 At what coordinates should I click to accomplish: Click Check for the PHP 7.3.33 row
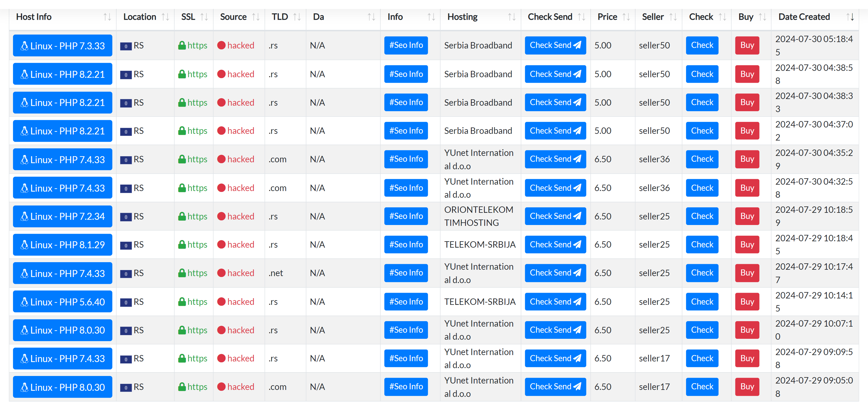tap(702, 45)
